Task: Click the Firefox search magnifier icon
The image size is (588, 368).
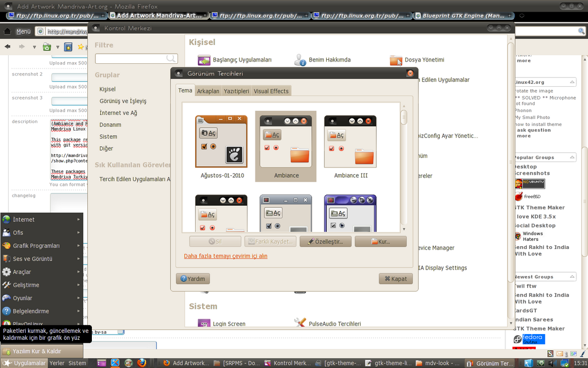Action: pos(581,31)
